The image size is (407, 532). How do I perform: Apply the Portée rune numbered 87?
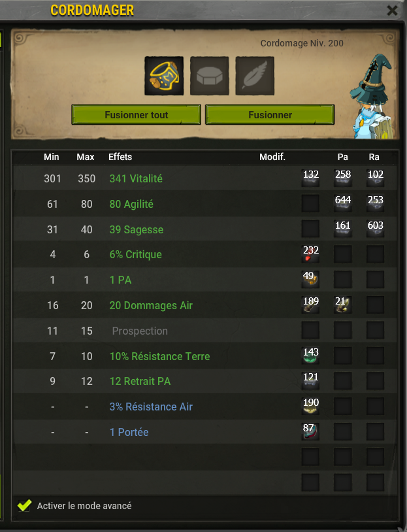click(310, 431)
